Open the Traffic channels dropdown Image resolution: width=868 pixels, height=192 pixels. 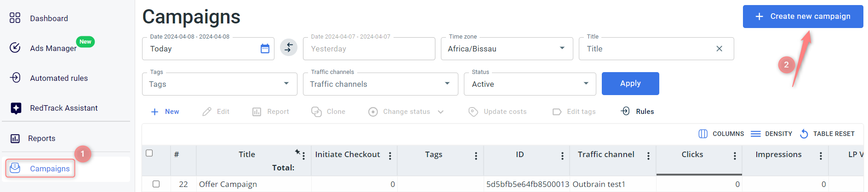(380, 84)
